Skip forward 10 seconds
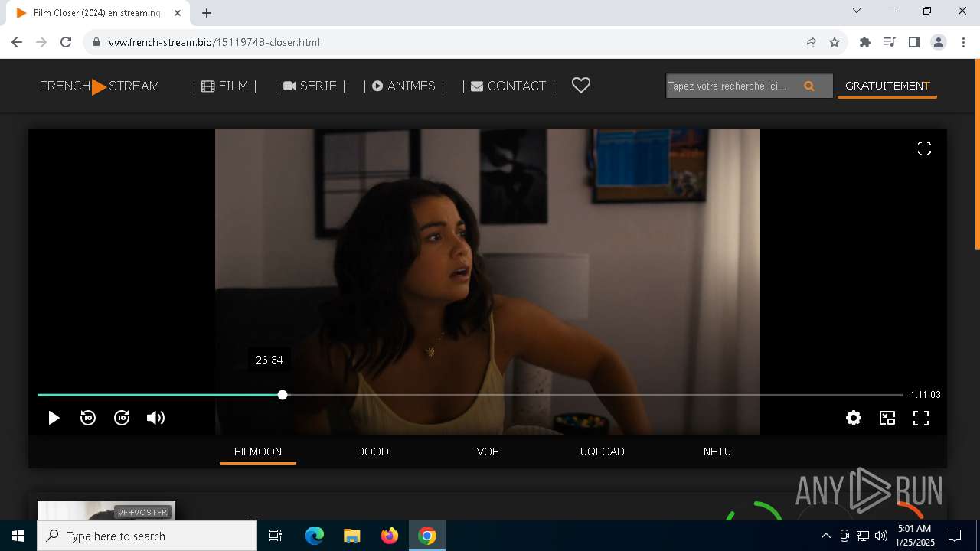Viewport: 980px width, 551px height. coord(122,418)
